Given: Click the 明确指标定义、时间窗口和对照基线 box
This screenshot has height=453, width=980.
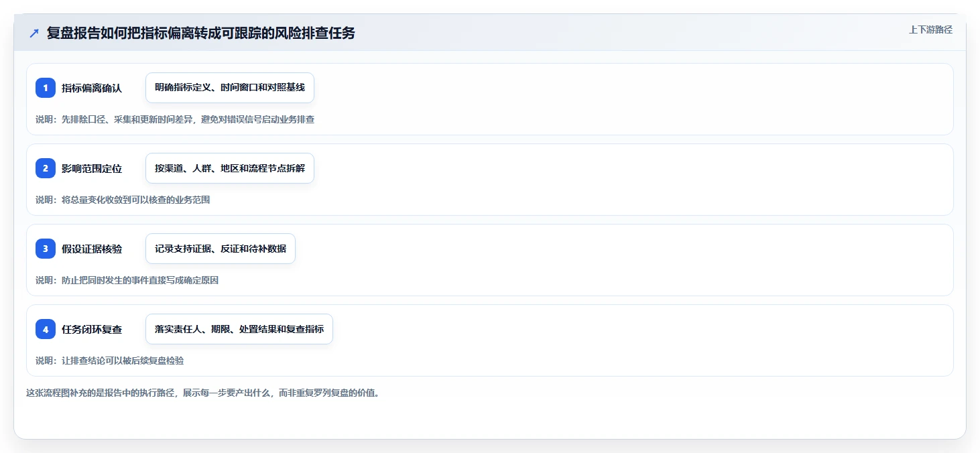Looking at the screenshot, I should point(230,88).
